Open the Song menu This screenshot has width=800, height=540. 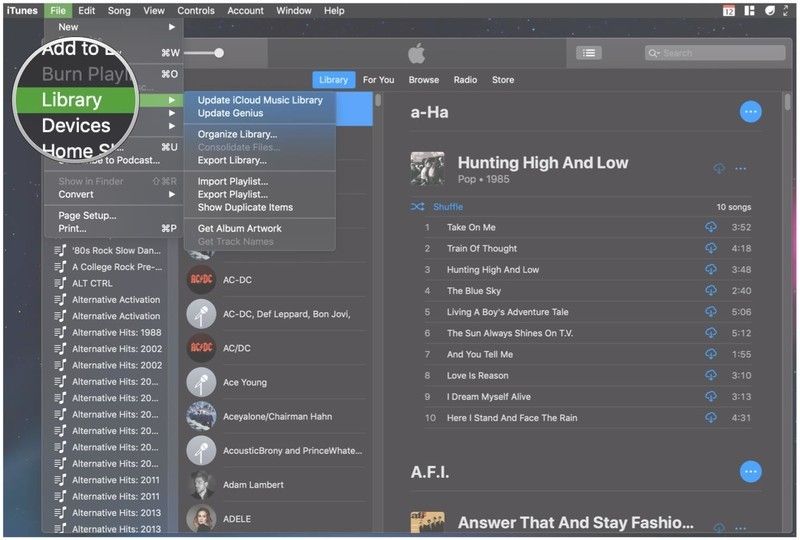click(x=119, y=10)
